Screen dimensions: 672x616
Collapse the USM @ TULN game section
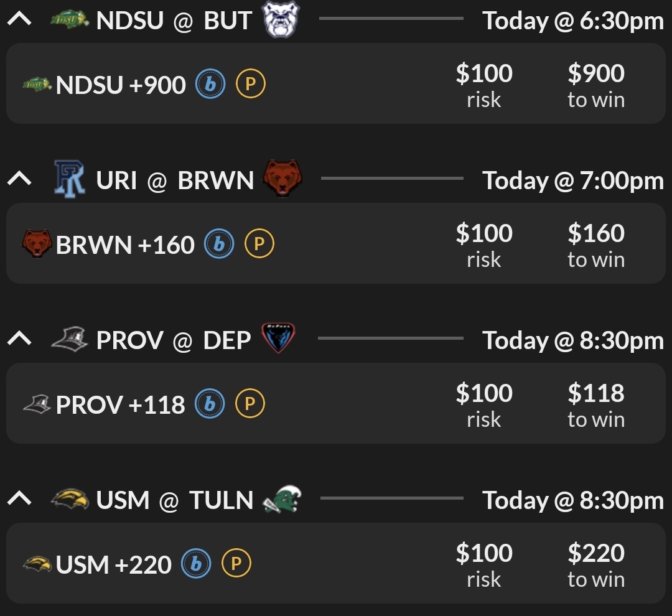20,500
